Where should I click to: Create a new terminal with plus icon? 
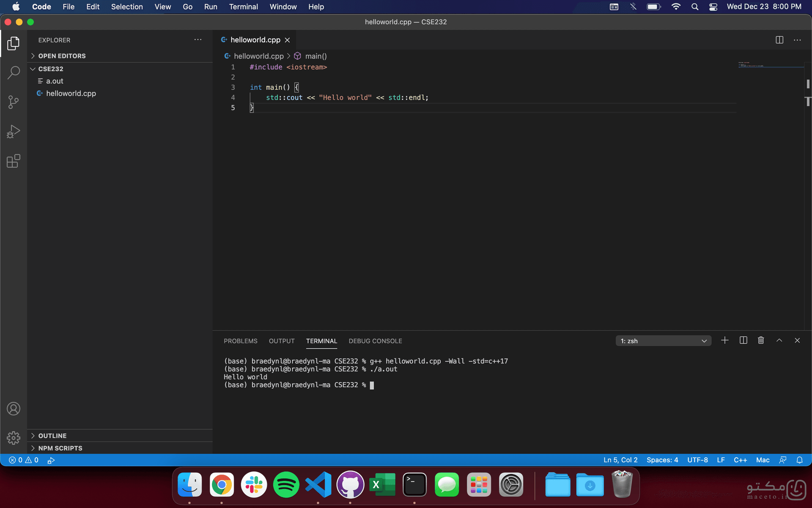(725, 340)
